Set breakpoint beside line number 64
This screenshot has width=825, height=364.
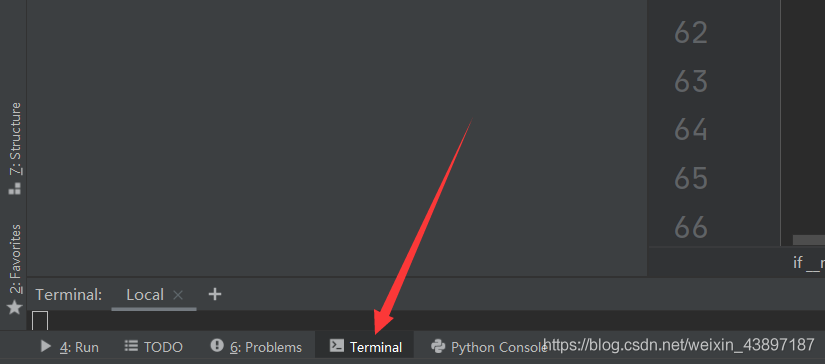tap(691, 130)
